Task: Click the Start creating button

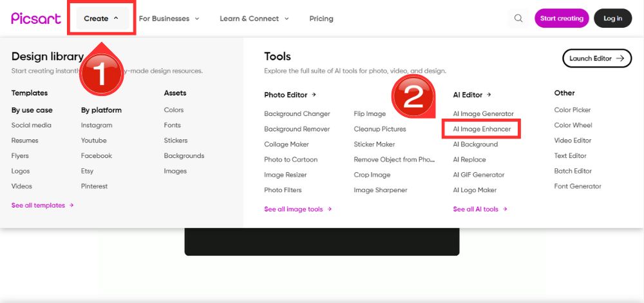Action: (562, 19)
